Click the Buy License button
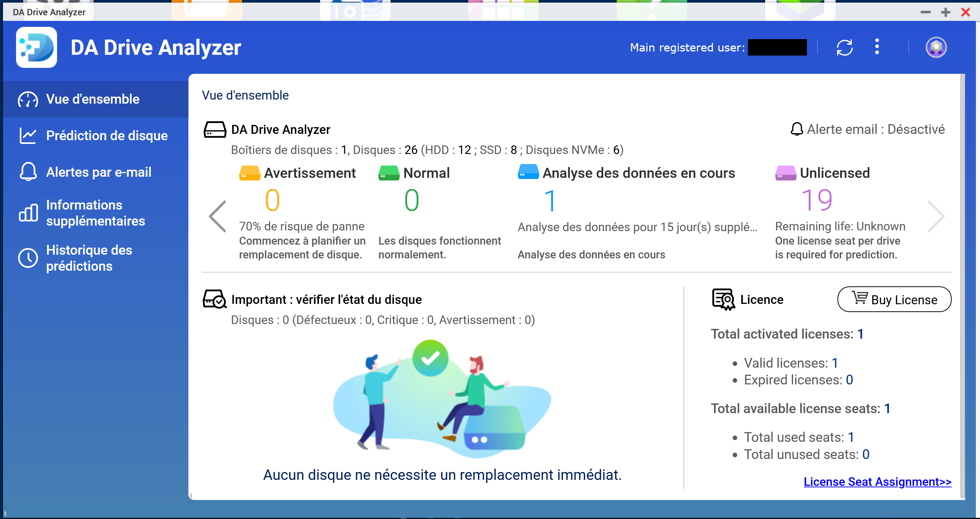 [x=895, y=299]
